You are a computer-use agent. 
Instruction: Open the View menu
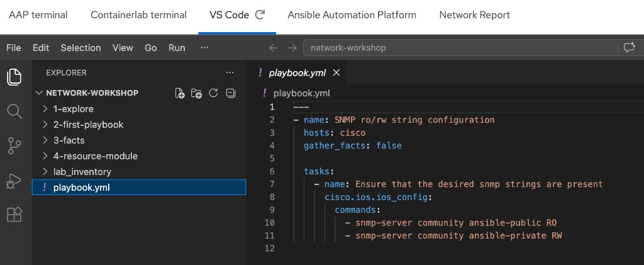coord(123,48)
